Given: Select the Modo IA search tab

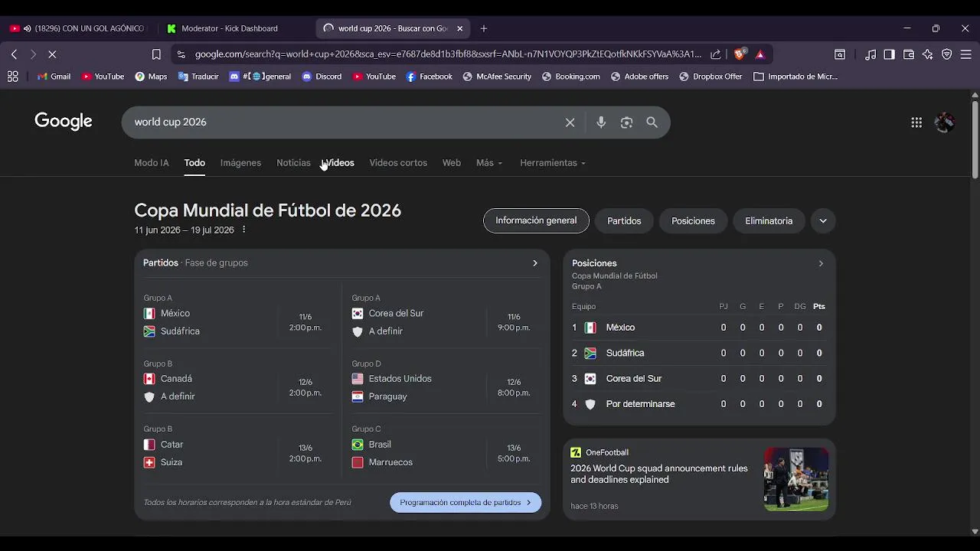Looking at the screenshot, I should click(152, 163).
